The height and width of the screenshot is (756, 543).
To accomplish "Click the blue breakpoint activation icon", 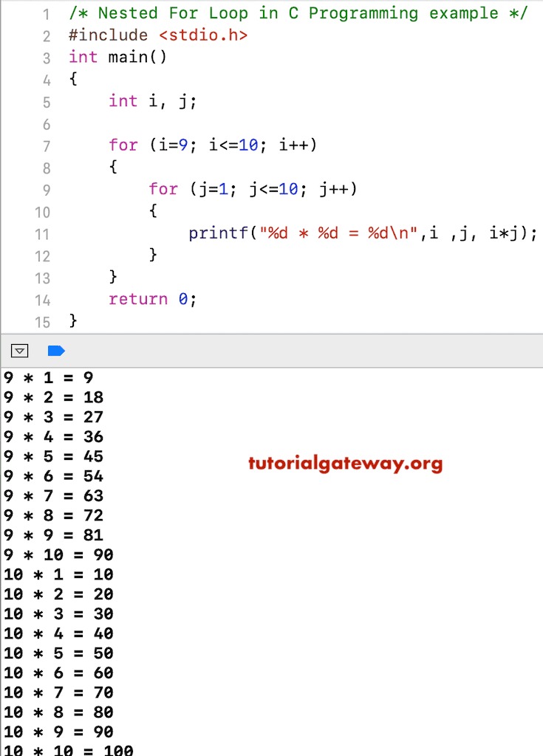I will [x=56, y=351].
